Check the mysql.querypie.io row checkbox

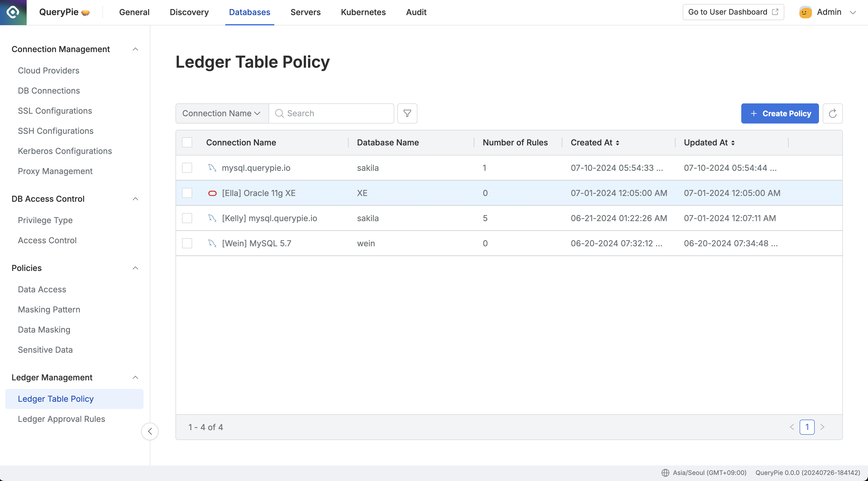187,168
